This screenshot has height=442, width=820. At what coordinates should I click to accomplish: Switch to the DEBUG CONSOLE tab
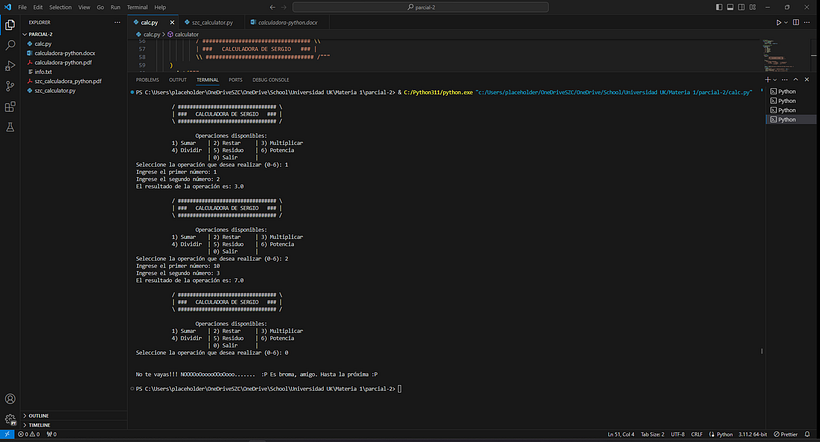coord(271,80)
